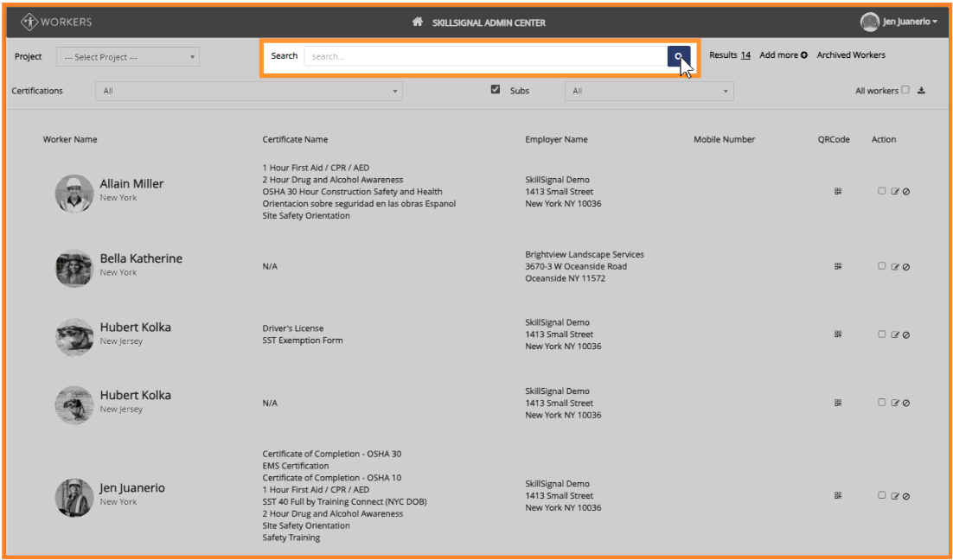Archive Bella Katherine using the ban icon
The height and width of the screenshot is (560, 953).
[905, 267]
